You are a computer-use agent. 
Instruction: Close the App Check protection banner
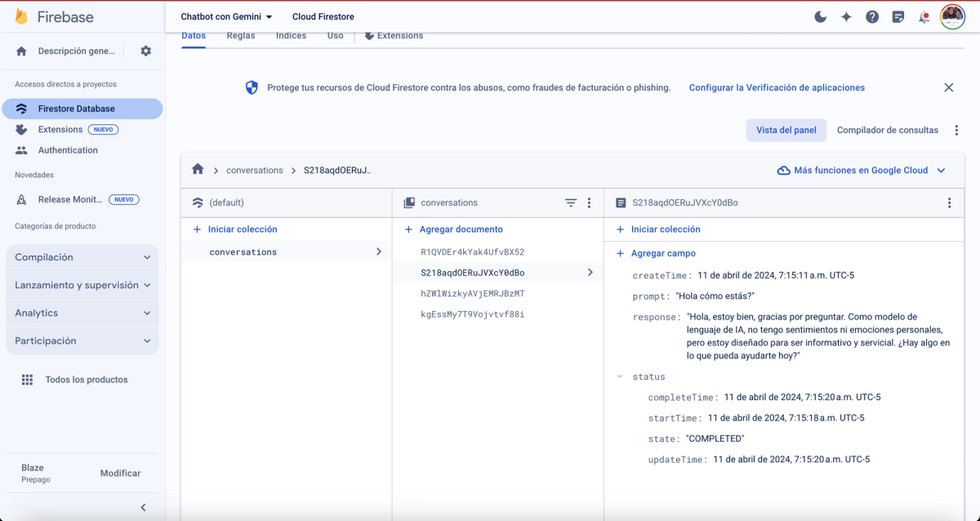pos(948,87)
